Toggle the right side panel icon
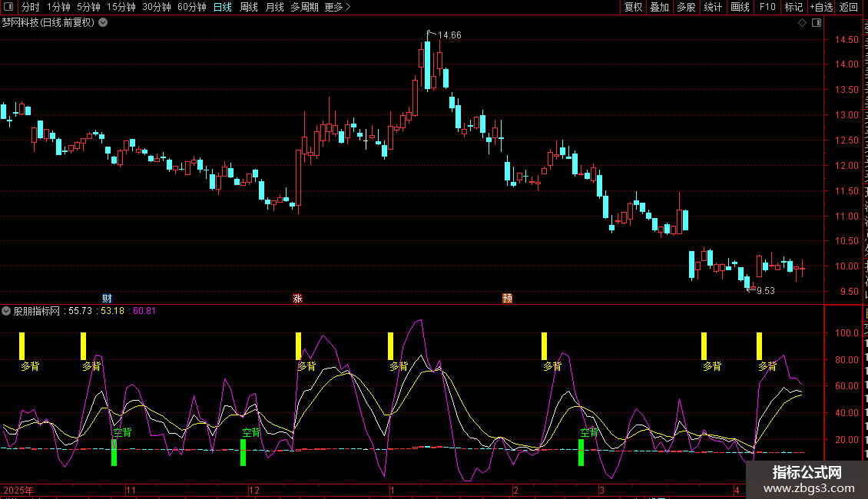 pos(815,23)
